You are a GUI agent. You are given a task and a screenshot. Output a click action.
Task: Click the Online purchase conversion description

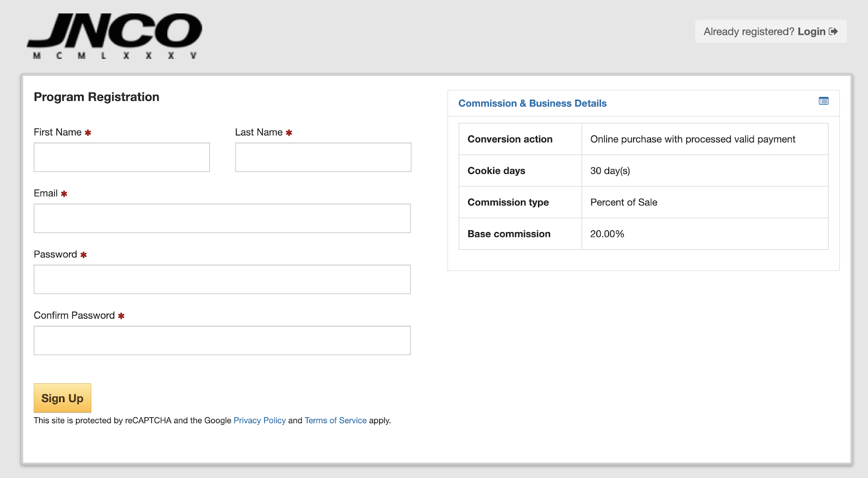692,139
